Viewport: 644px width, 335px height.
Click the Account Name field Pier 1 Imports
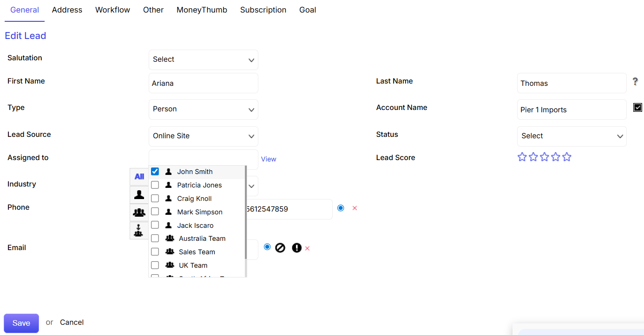(572, 110)
